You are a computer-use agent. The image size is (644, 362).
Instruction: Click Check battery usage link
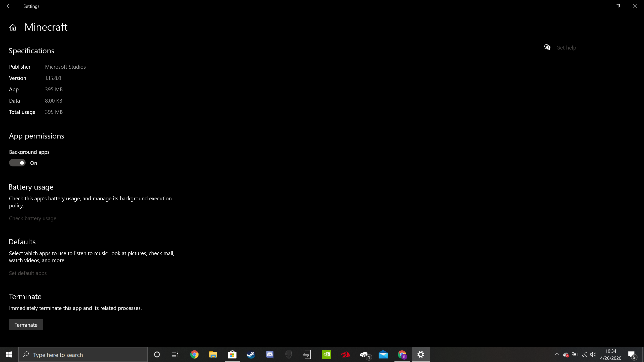tap(33, 218)
